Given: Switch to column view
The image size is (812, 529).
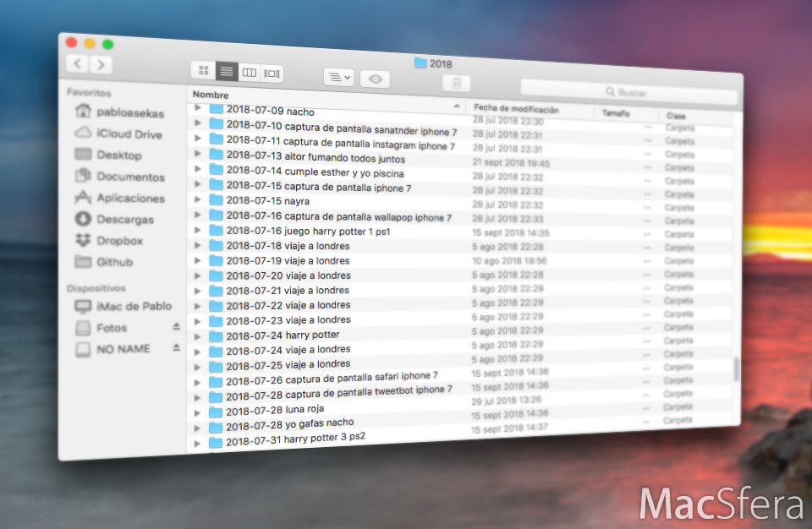Looking at the screenshot, I should [x=249, y=73].
